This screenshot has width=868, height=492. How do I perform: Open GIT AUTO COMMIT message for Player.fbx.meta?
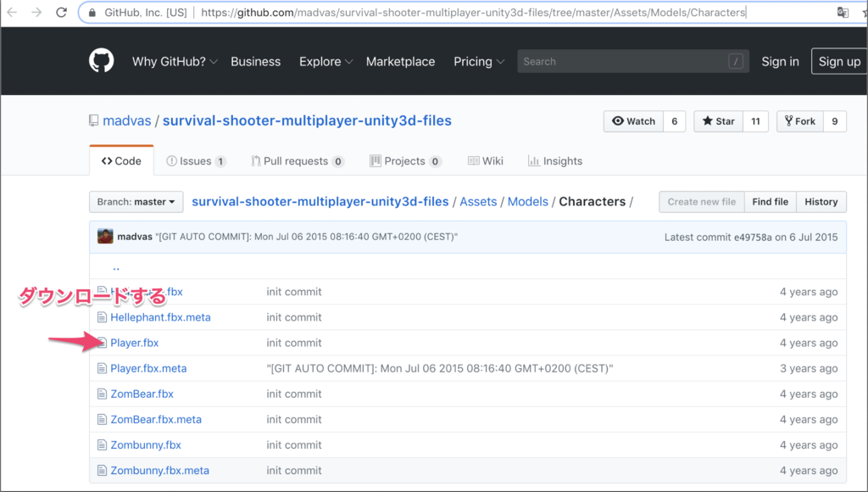[440, 368]
